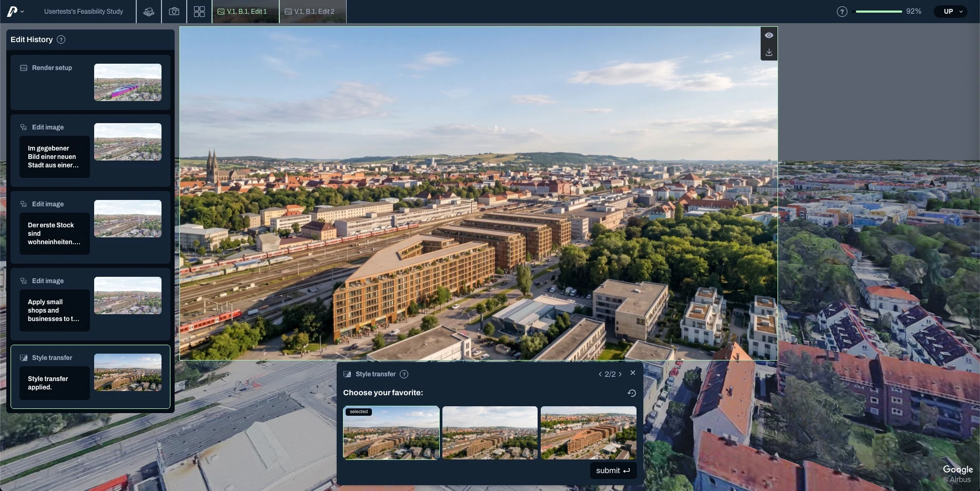Screen dimensions: 980x491
Task: Regenerate style transfer options
Action: [632, 393]
